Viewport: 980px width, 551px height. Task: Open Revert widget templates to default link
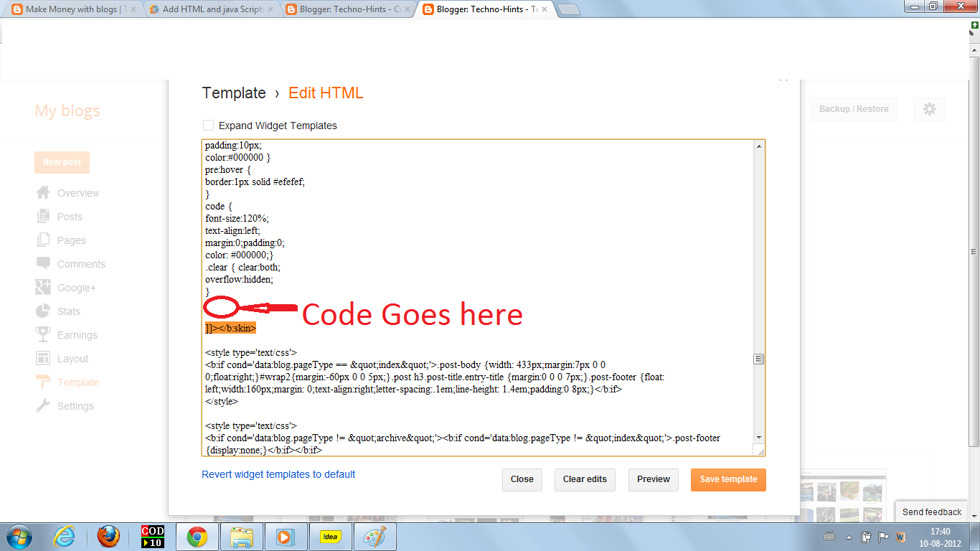tap(278, 474)
